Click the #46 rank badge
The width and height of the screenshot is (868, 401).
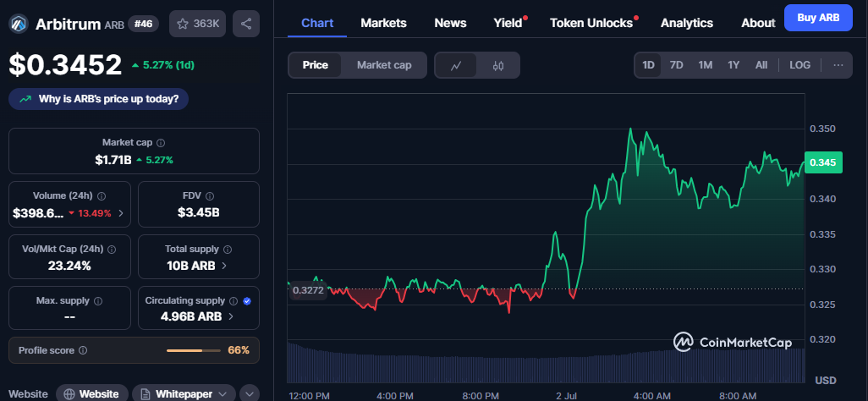[143, 24]
